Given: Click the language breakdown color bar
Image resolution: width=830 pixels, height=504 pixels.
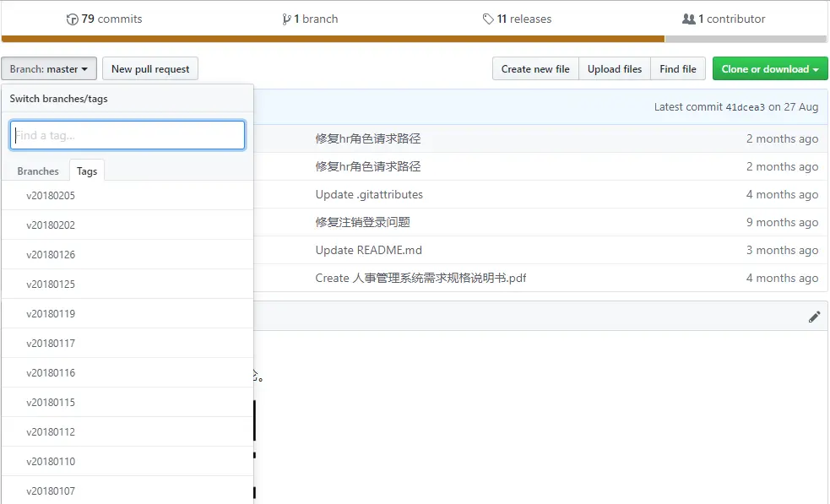Looking at the screenshot, I should click(414, 39).
